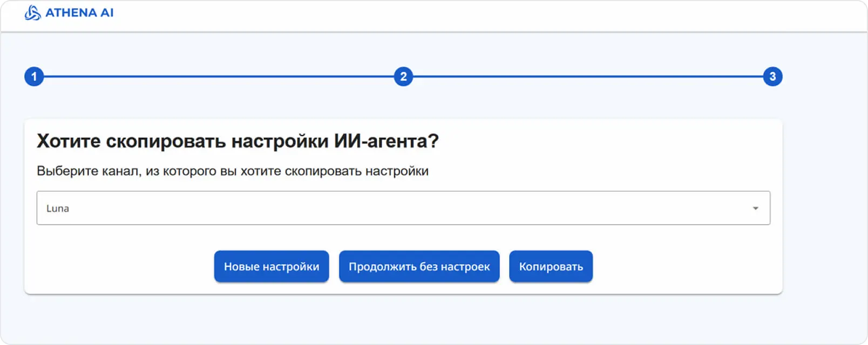Click blank space right of Копировать button

coord(686,266)
